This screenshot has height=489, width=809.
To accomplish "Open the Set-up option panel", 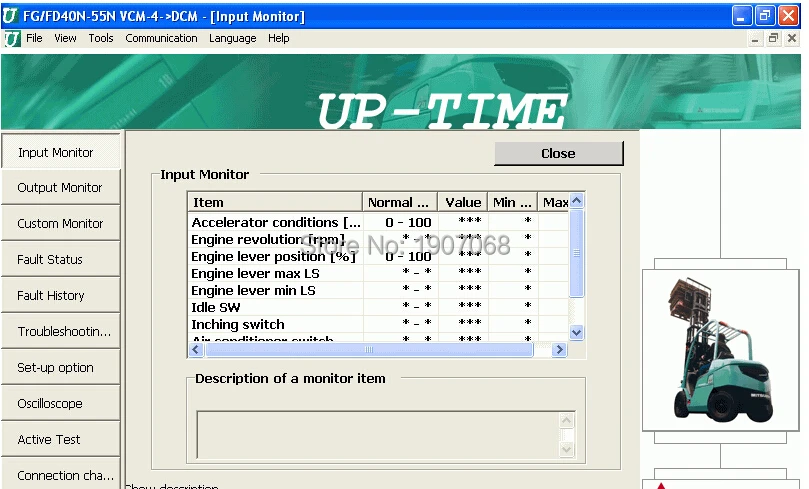I will [61, 367].
